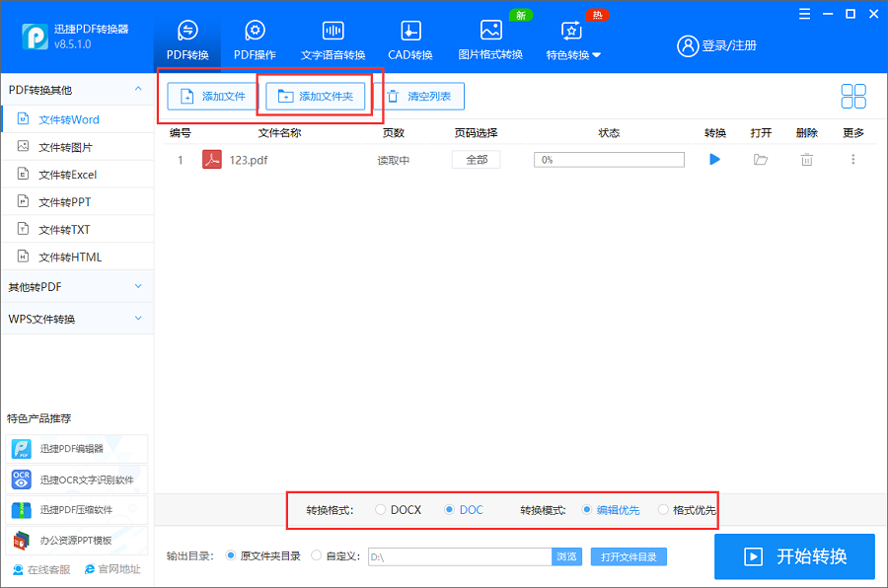Click the 开始转换 button
888x588 pixels.
(794, 556)
